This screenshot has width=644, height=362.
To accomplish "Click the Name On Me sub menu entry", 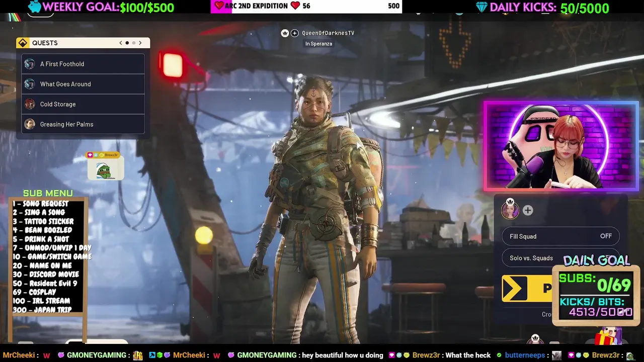I will tap(42, 265).
